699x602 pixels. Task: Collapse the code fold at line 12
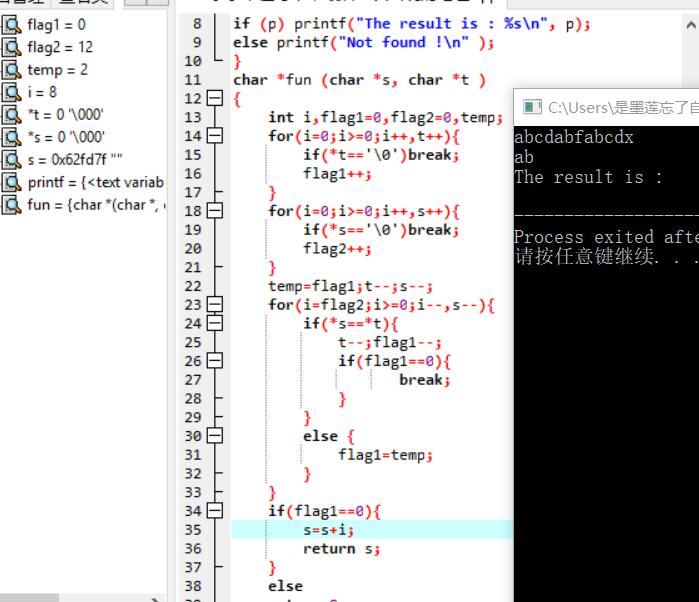point(215,98)
